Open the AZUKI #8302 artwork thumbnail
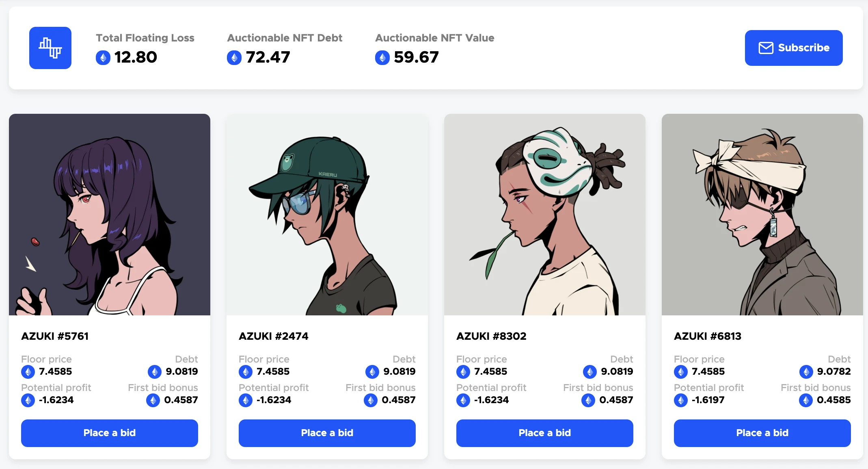 click(x=545, y=215)
